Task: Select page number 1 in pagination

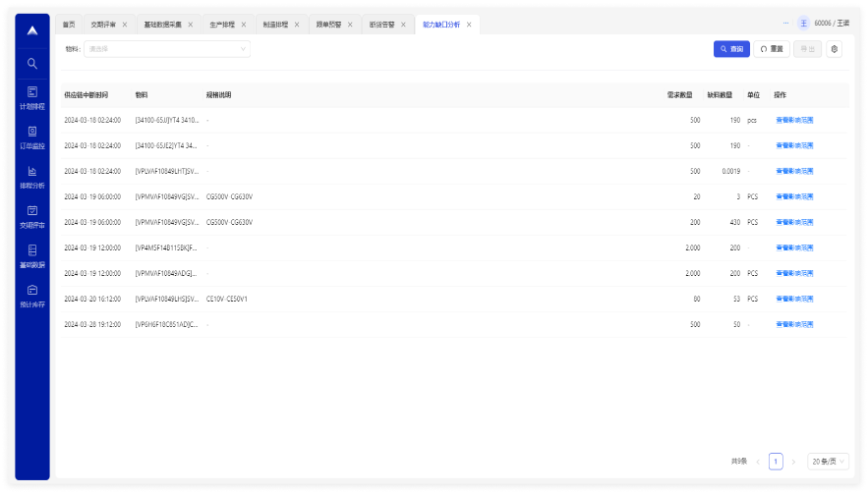Action: click(x=776, y=462)
